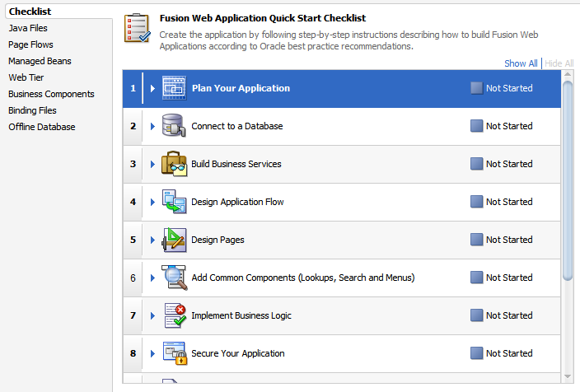Click the Not Started label for Design Pages
This screenshot has width=580, height=392.
pyautogui.click(x=509, y=240)
